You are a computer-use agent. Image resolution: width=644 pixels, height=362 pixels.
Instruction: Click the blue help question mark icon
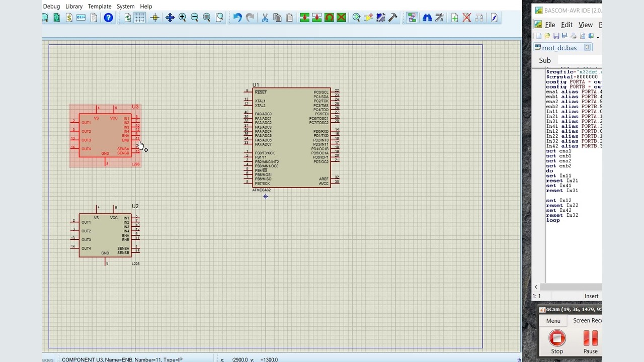[x=108, y=18]
